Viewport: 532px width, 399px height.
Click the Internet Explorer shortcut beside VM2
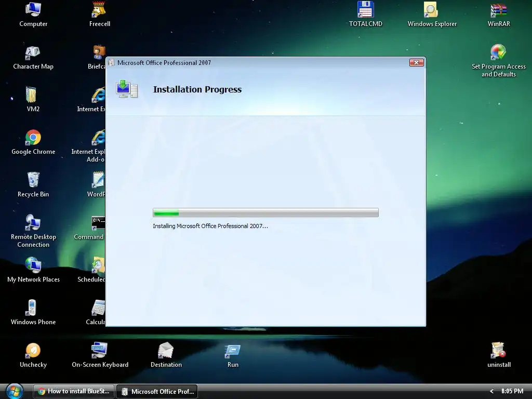point(91,100)
